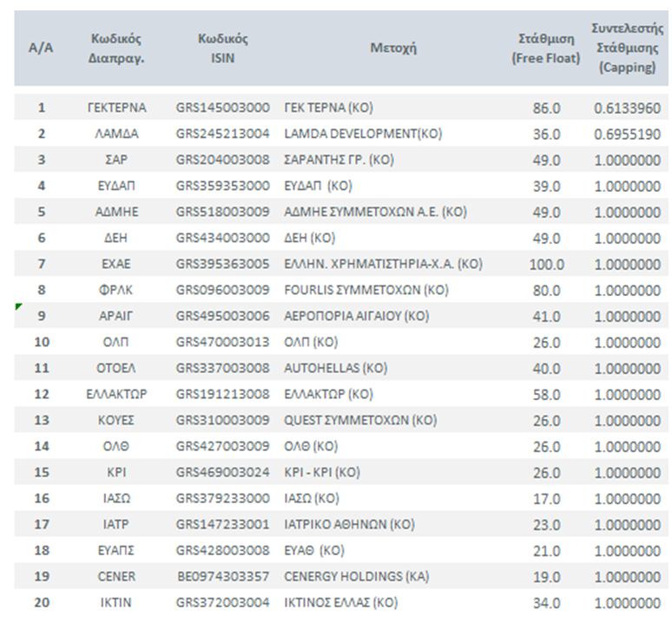Click the 'Στάθμιση (Free Float)' column header
The width and height of the screenshot is (672, 636).
pyautogui.click(x=545, y=48)
